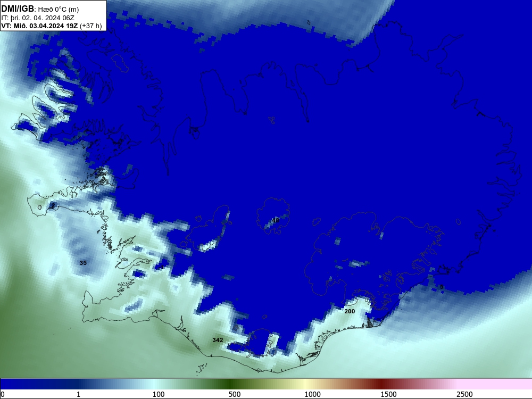532x399 pixels.
Task: Click the 'VT: Mið. 03.04.2024 19Z (+37 h)' line
Action: click(52, 26)
